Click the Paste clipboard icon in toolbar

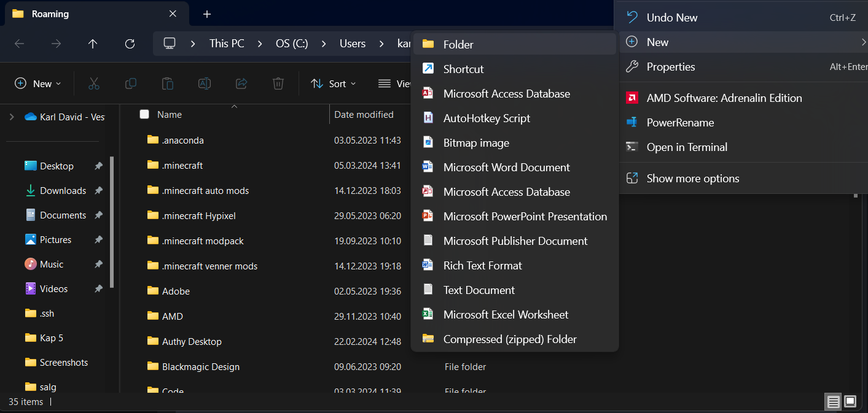pos(167,83)
